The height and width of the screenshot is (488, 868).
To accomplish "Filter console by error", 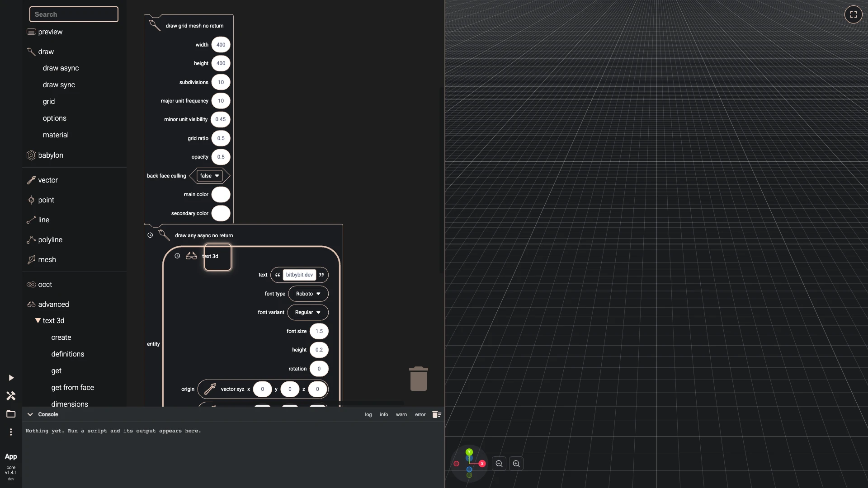I will [420, 414].
